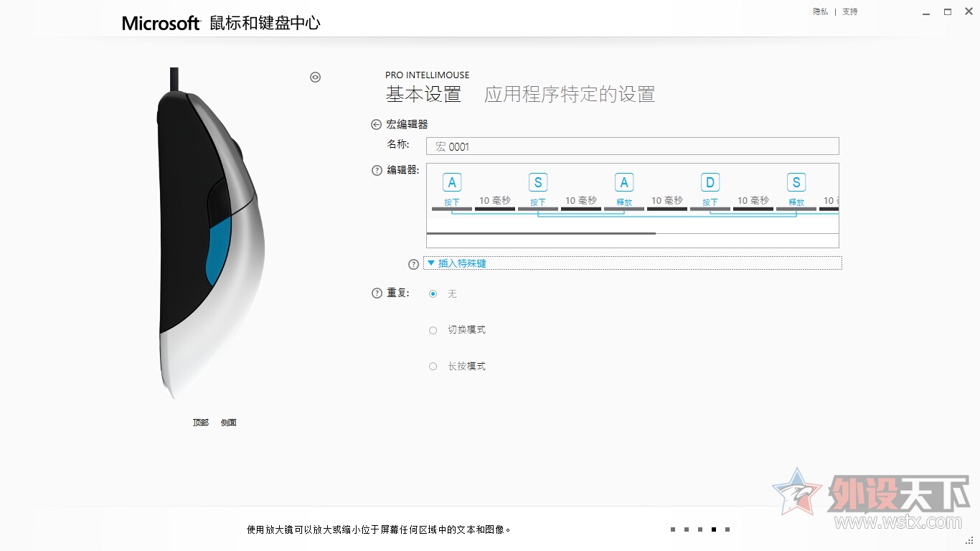The height and width of the screenshot is (551, 980).
Task: Open the 支持 link
Action: pyautogui.click(x=850, y=11)
